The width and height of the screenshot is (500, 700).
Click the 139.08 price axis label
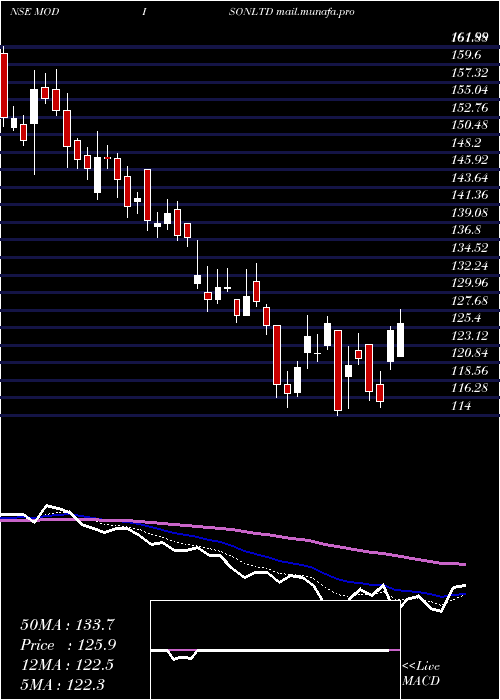click(471, 212)
